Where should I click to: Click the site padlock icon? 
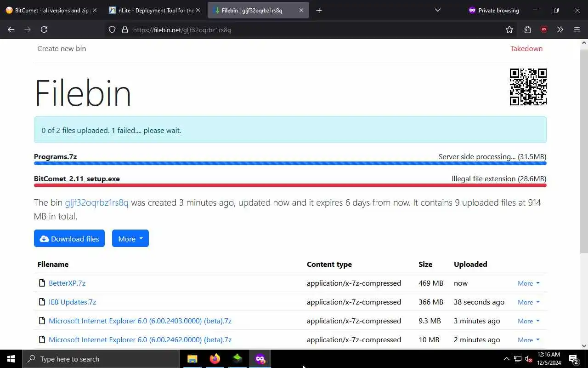[x=124, y=29]
